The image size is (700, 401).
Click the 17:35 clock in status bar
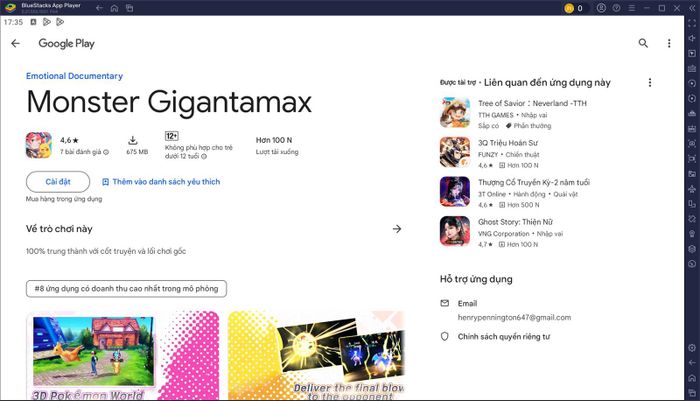[x=13, y=22]
